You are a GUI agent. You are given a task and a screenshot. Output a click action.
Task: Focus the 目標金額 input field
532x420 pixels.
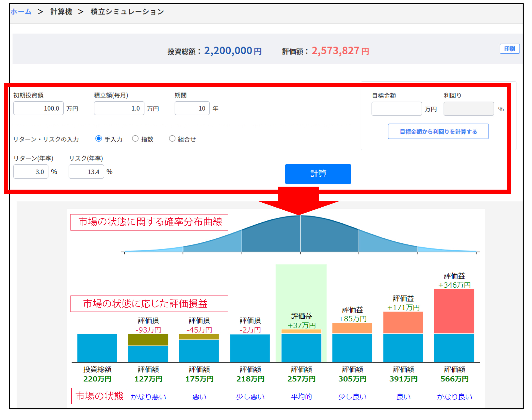click(x=396, y=109)
